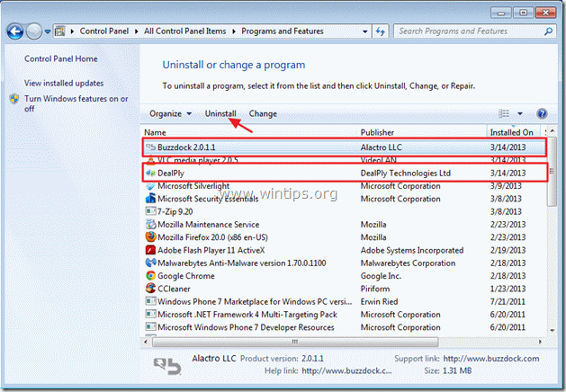Open Control Panel Home link
566x392 pixels.
pyautogui.click(x=61, y=58)
